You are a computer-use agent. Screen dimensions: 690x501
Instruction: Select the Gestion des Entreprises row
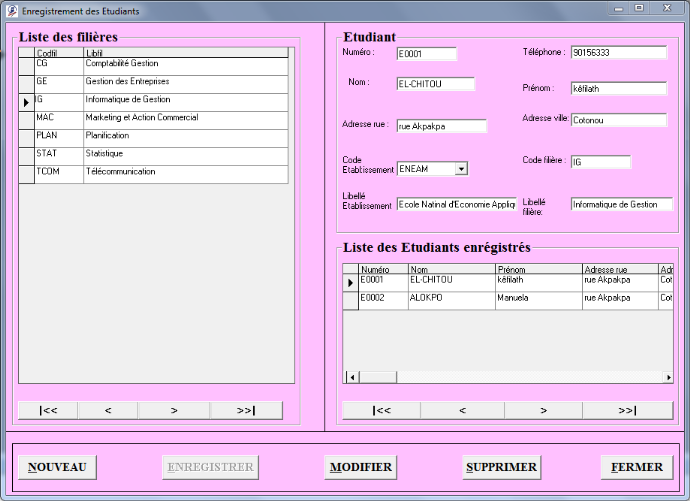click(x=153, y=84)
